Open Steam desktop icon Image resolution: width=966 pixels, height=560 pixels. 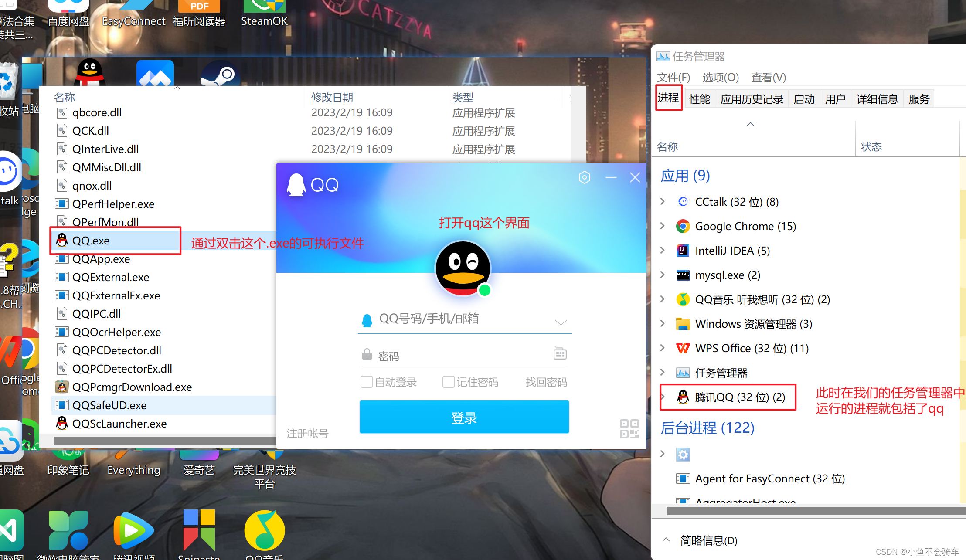[x=220, y=73]
